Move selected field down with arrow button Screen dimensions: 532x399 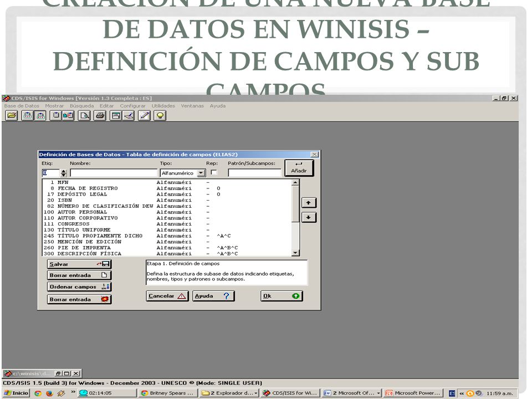click(309, 217)
